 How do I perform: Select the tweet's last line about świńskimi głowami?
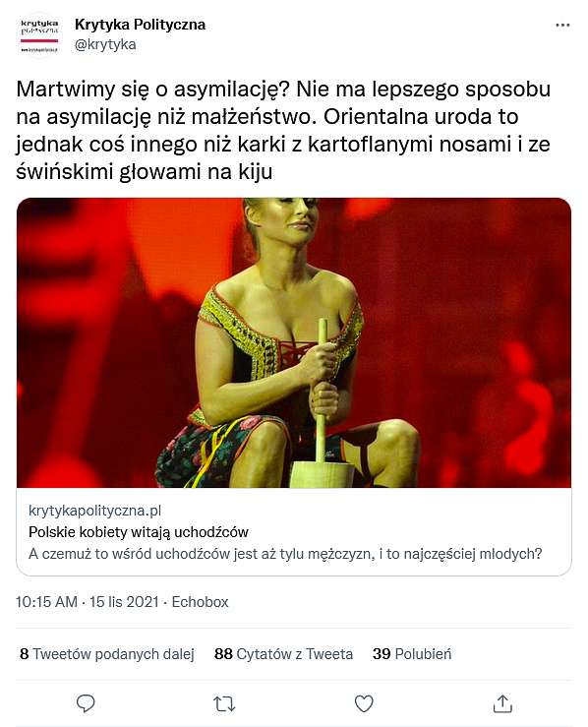coord(145,172)
